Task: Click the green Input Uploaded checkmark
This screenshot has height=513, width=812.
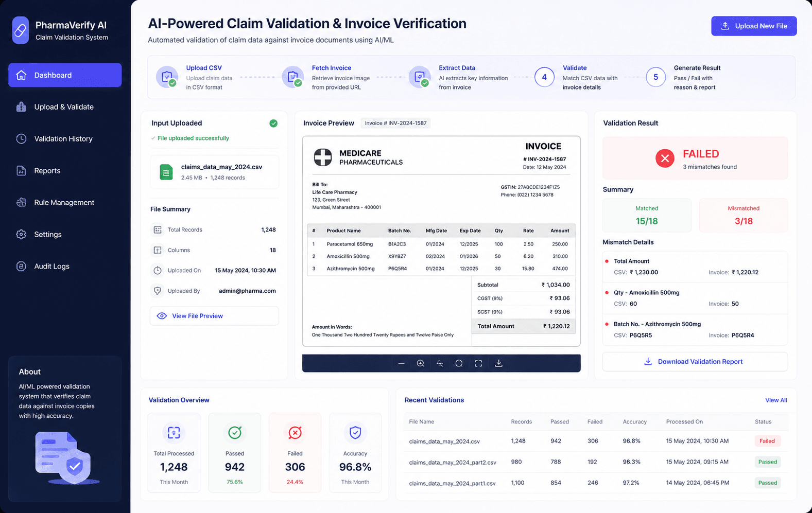Action: (x=273, y=123)
